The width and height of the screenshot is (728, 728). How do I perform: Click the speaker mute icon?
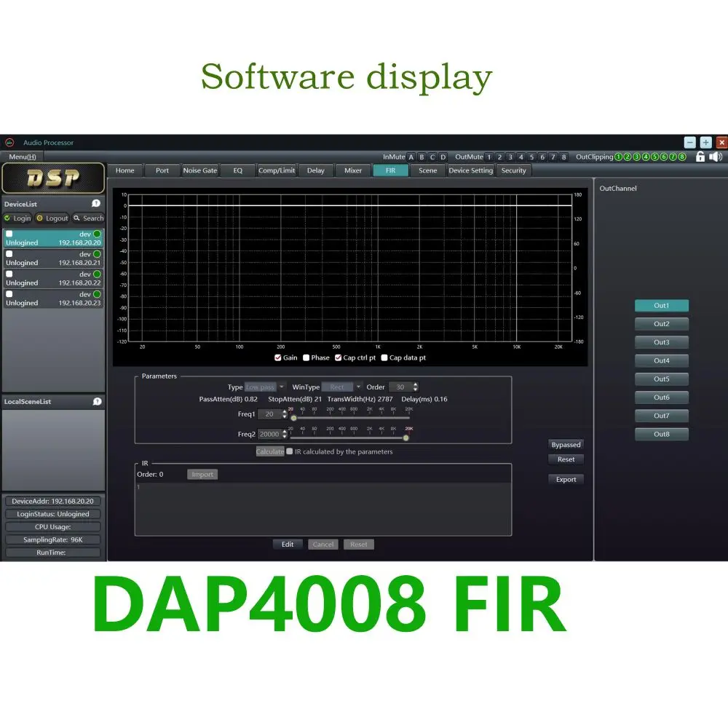pos(716,157)
